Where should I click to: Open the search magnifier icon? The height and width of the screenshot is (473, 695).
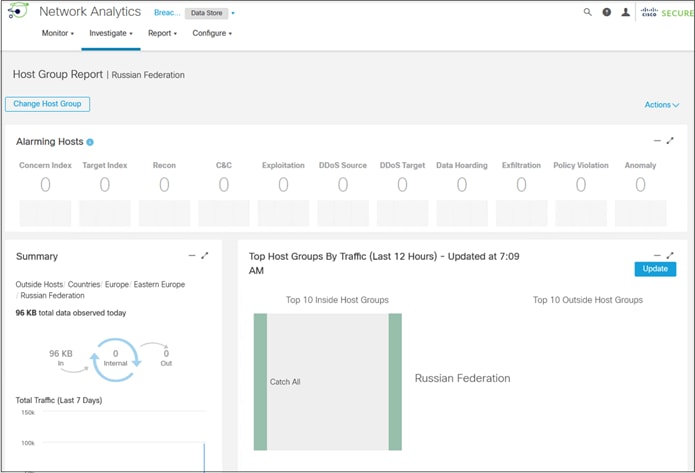click(587, 12)
